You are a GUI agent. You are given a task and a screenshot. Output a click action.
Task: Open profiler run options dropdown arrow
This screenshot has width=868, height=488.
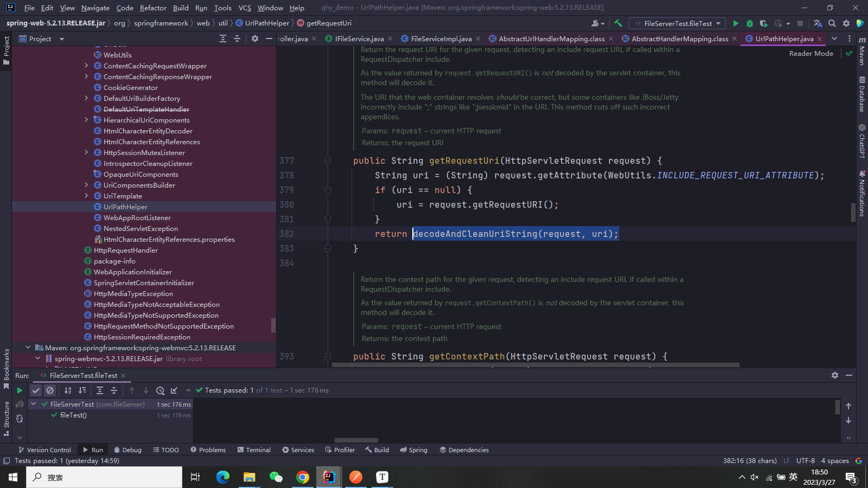(788, 23)
